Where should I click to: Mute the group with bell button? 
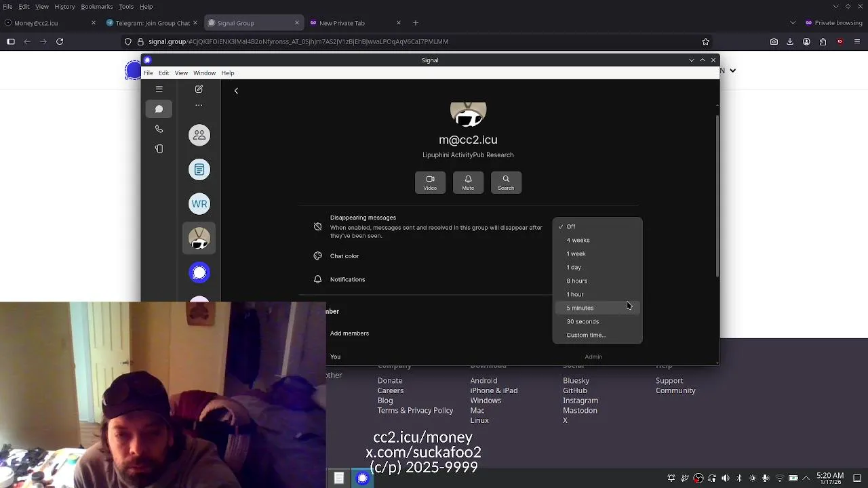(468, 182)
